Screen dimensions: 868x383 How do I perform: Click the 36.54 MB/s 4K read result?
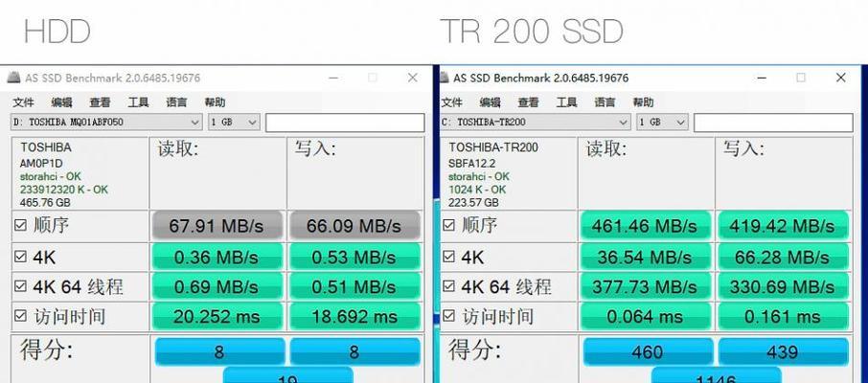pyautogui.click(x=645, y=257)
